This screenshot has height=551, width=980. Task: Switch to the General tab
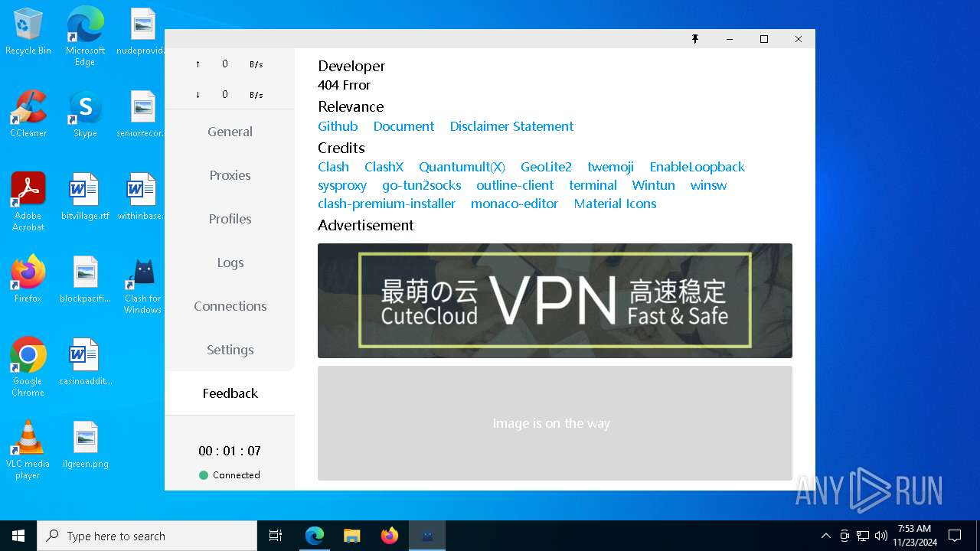click(230, 132)
